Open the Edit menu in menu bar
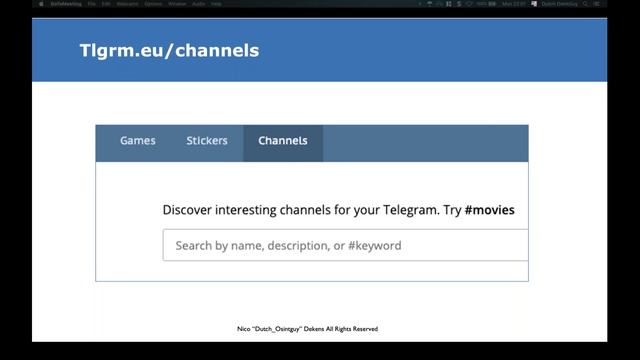Viewport: 640px width, 360px height. (106, 4)
